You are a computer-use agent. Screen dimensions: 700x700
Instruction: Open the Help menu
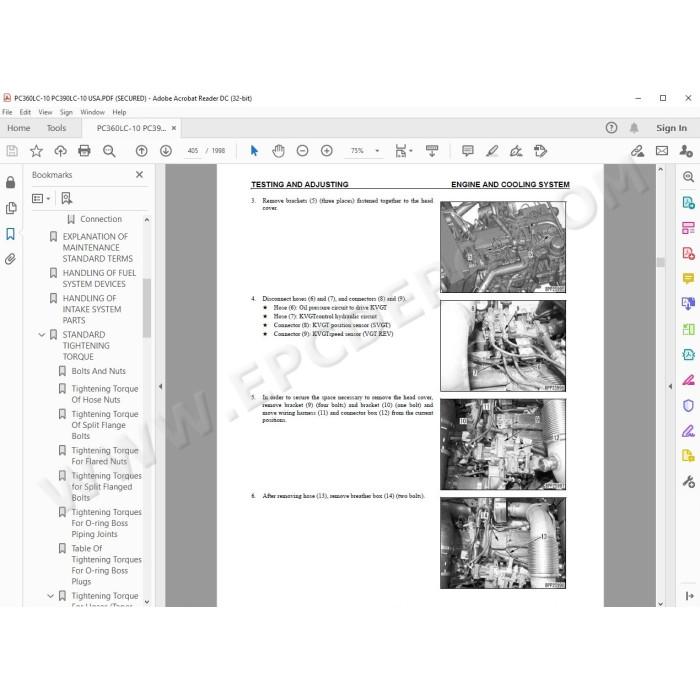coord(119,112)
